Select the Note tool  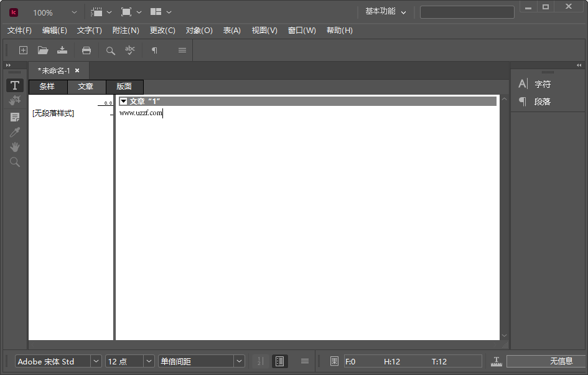click(14, 116)
